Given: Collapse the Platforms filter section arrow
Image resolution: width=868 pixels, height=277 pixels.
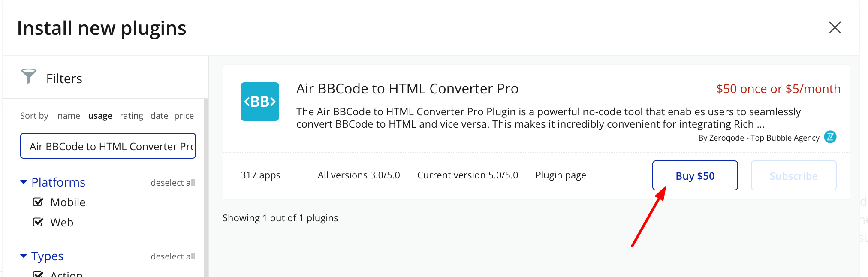Looking at the screenshot, I should (x=24, y=182).
